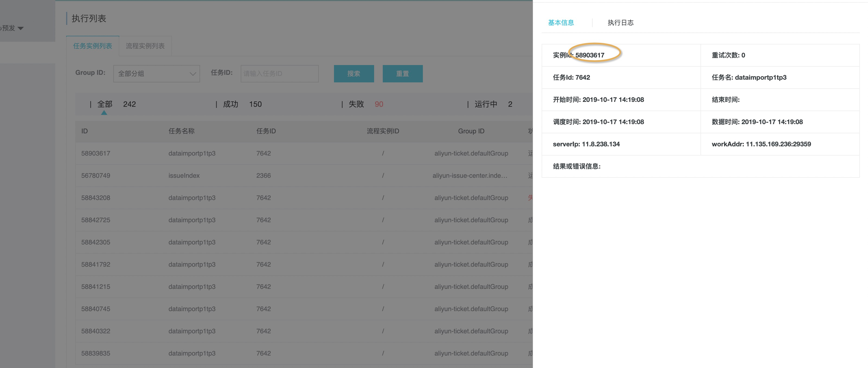This screenshot has height=368, width=868.
Task: Switch to the 执行日志 tab
Action: [x=620, y=22]
